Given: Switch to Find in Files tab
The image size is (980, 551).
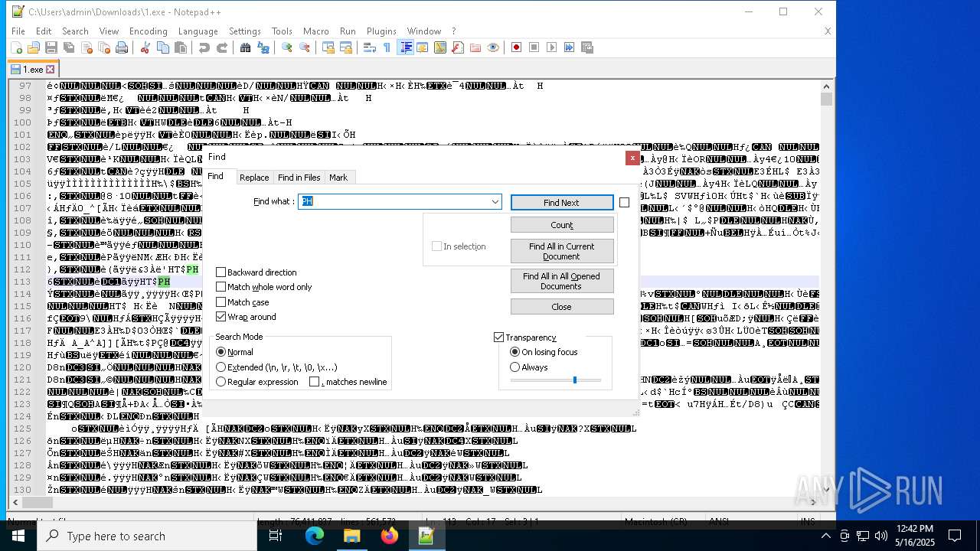Looking at the screenshot, I should (299, 178).
